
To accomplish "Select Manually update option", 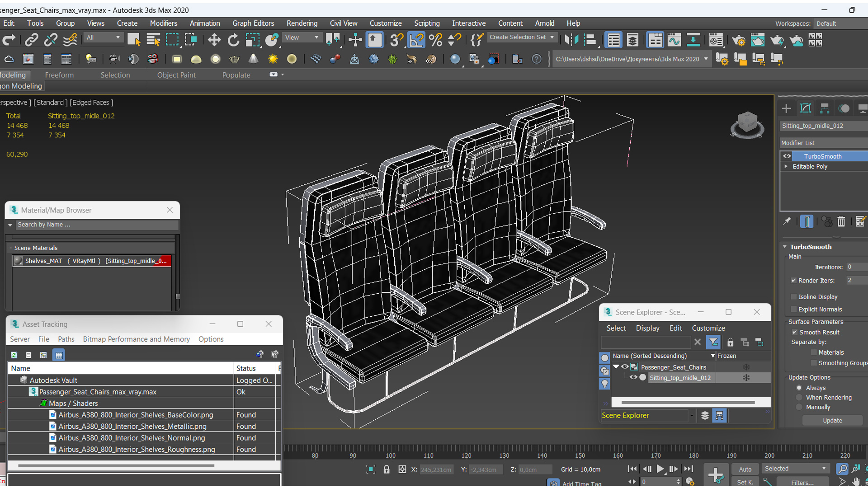I will click(x=799, y=407).
